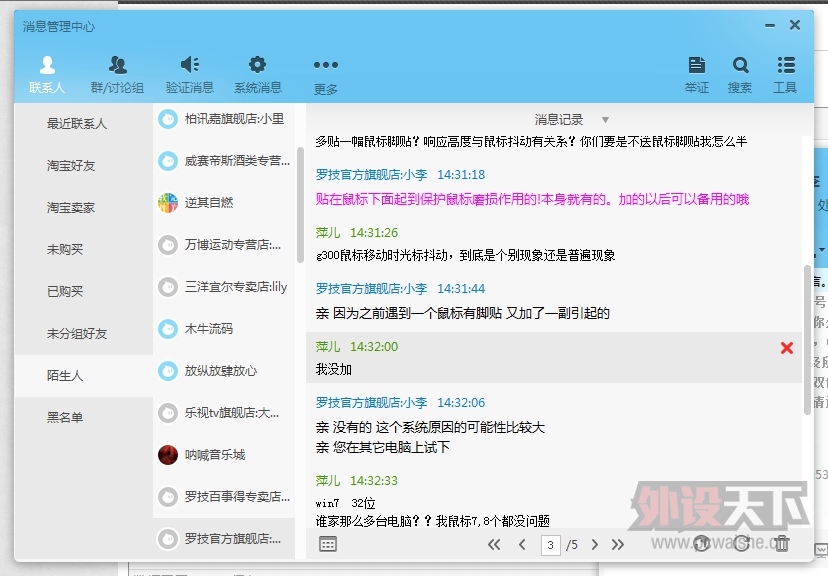
Task: Click avatar icon of 柏讯嘉旗舰店
Action: pyautogui.click(x=168, y=119)
